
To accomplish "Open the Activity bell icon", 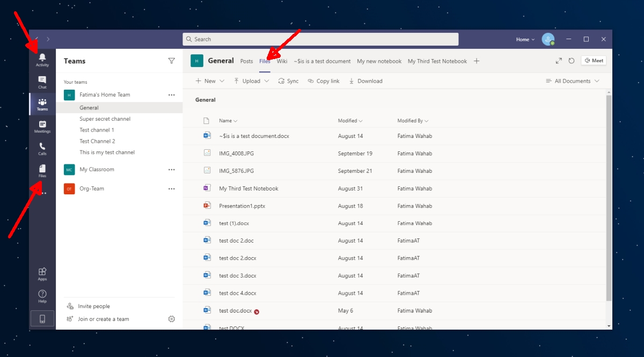I will click(42, 57).
